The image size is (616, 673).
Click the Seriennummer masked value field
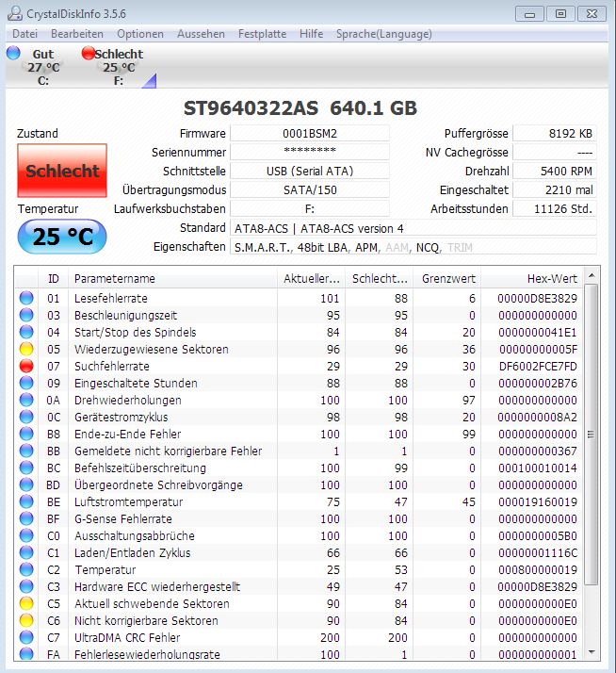coord(310,152)
